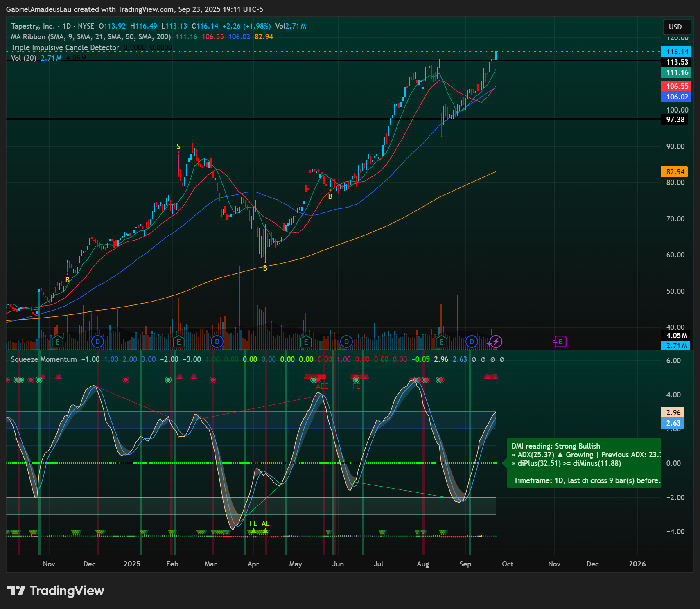
Task: Click the DMI reading Strong Bullish info box
Action: coord(584,463)
